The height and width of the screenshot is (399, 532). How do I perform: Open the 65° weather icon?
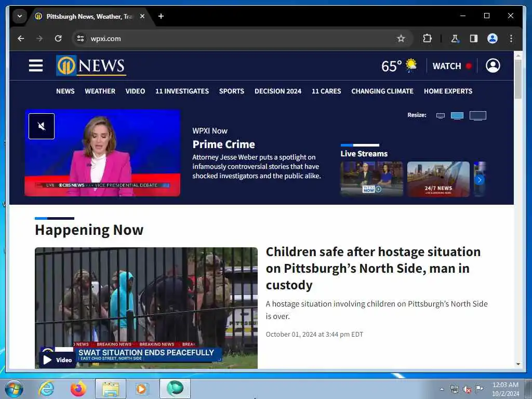pos(411,65)
